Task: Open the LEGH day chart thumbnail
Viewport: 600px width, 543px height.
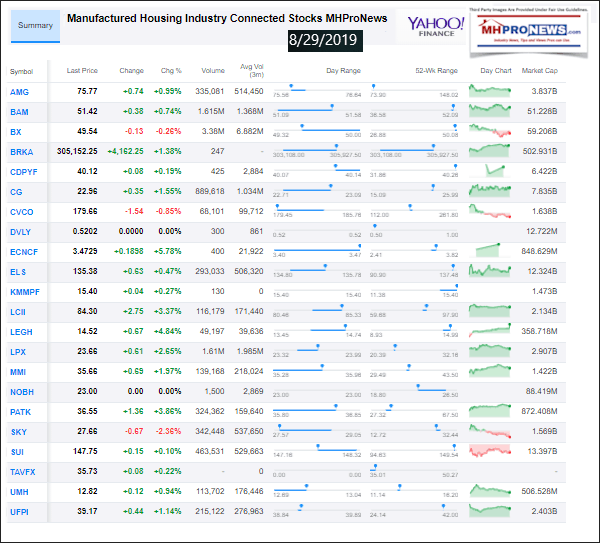Action: click(490, 331)
